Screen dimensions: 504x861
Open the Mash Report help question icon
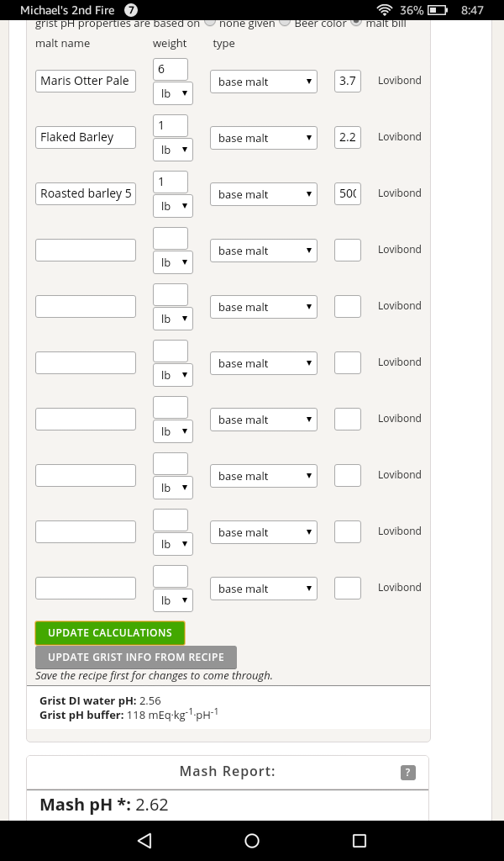pyautogui.click(x=408, y=773)
